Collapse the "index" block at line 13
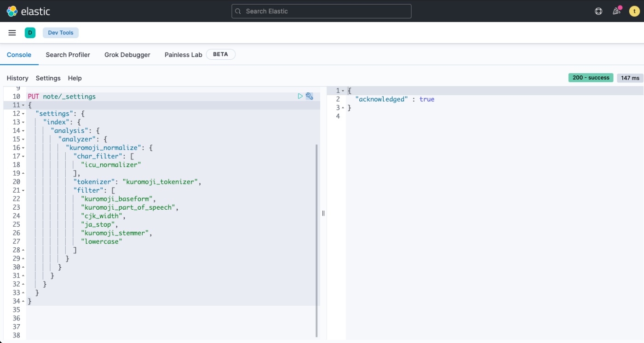 click(23, 122)
